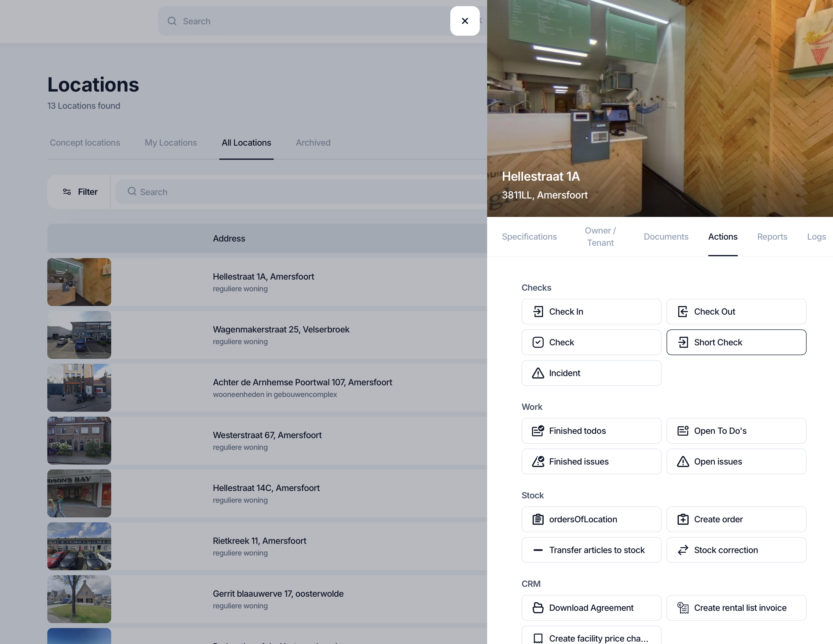This screenshot has height=644, width=833.
Task: Click the Check Out action icon
Action: tap(683, 312)
